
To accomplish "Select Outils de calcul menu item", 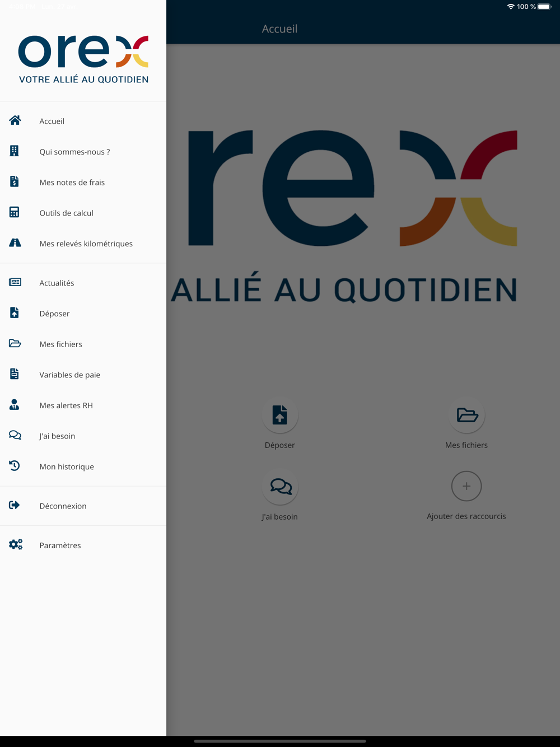I will pyautogui.click(x=83, y=213).
